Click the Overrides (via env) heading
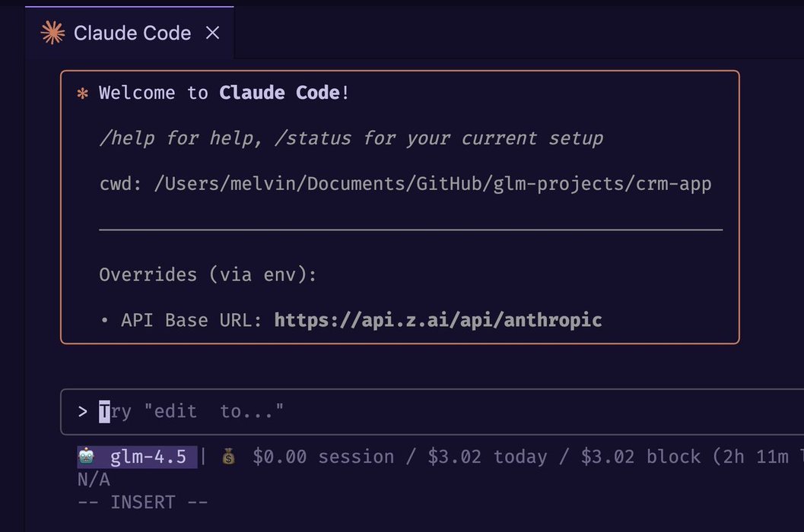The image size is (804, 532). [208, 274]
